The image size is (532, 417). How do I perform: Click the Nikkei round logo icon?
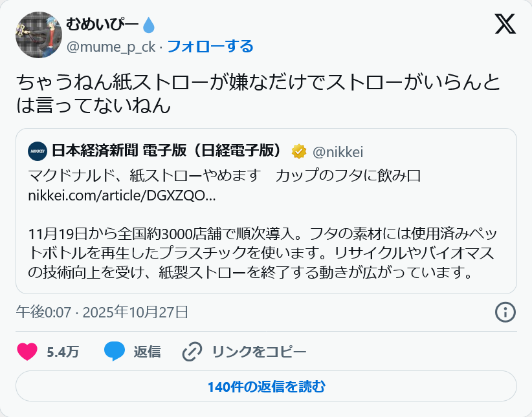[38, 151]
